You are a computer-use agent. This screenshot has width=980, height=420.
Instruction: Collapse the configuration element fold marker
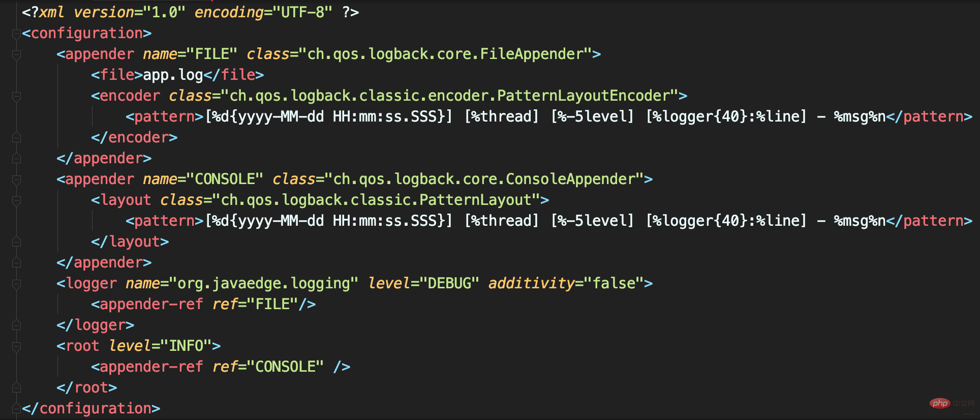16,34
